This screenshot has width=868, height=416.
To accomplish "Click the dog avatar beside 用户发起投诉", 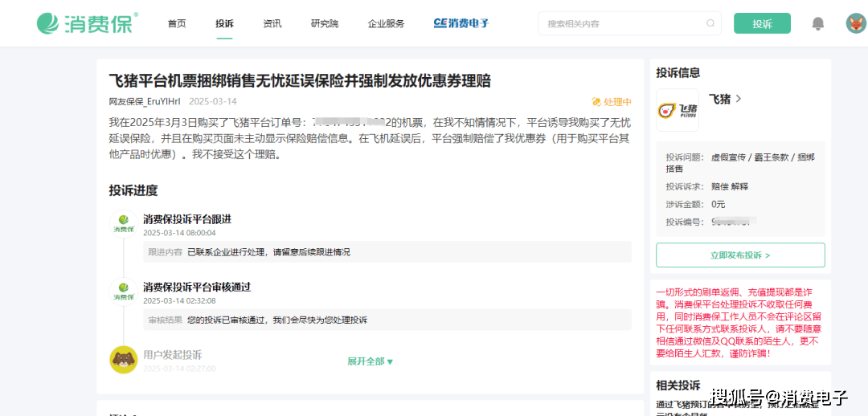I will 124,360.
